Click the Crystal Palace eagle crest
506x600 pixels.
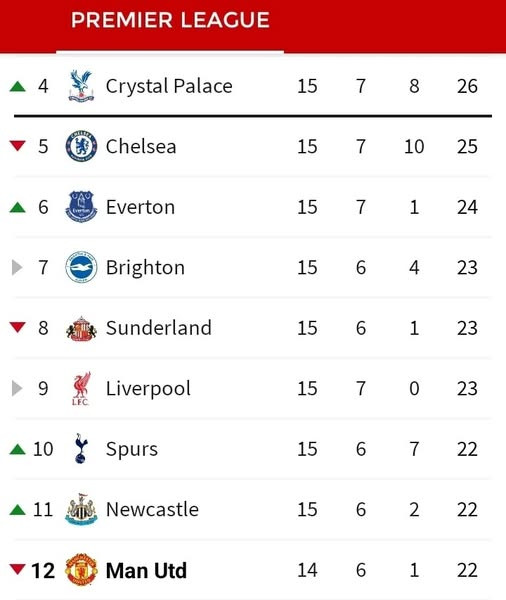[81, 86]
